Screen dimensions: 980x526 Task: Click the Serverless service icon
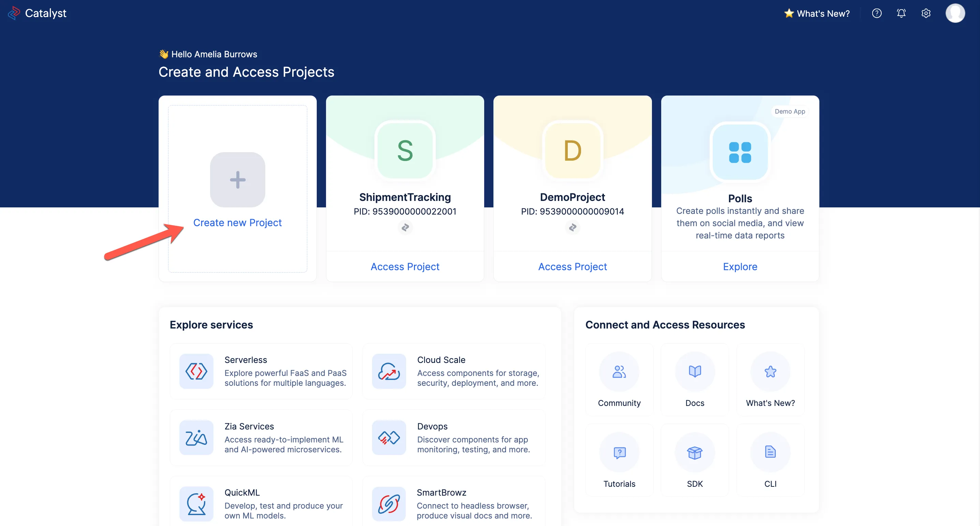point(196,371)
